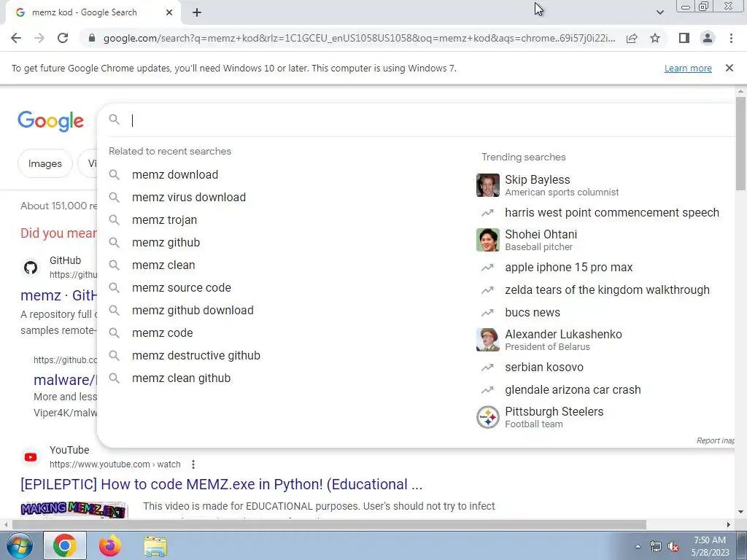Choose the memz clean github suggestion
This screenshot has height=560, width=747.
point(181,378)
